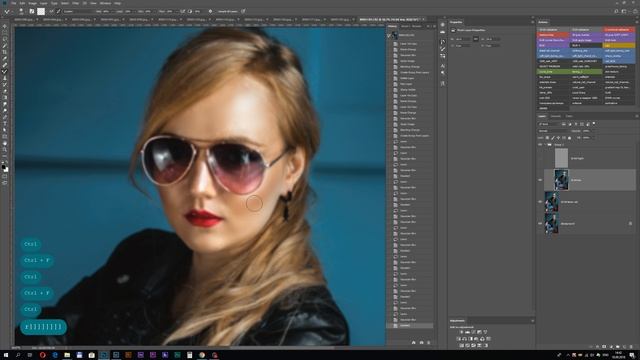Open the Filter menu
640x360 pixels.
(76, 3)
